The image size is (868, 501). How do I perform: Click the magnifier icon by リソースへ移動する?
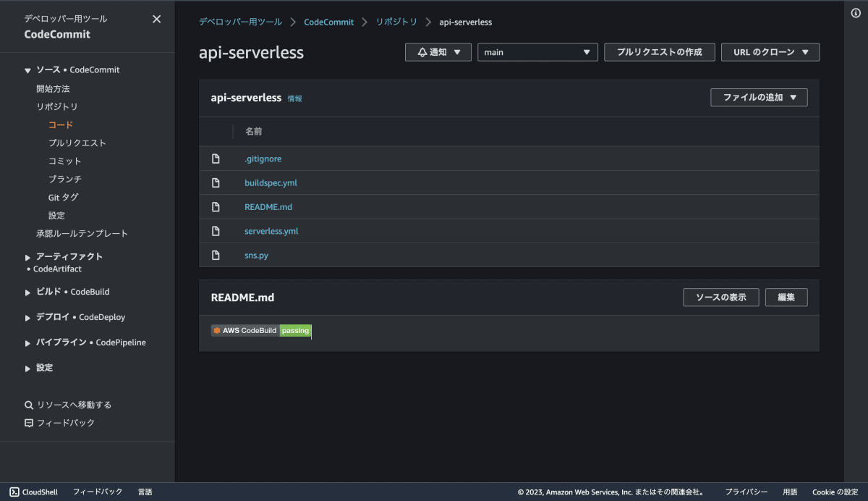click(x=29, y=405)
